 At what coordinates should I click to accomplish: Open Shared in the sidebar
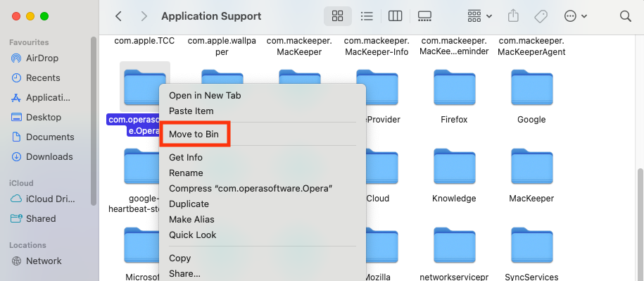(40, 219)
